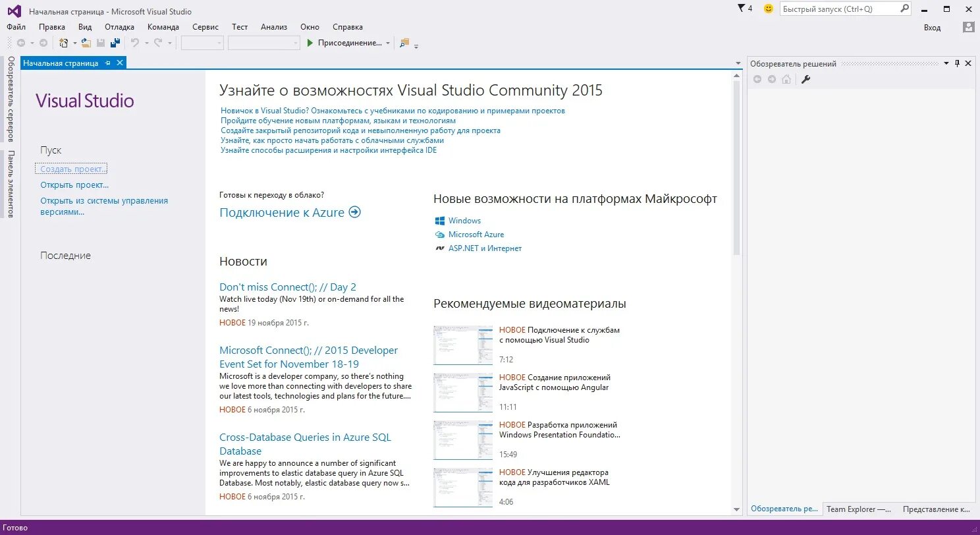Click the Azure connect arrow circle icon

(x=354, y=212)
